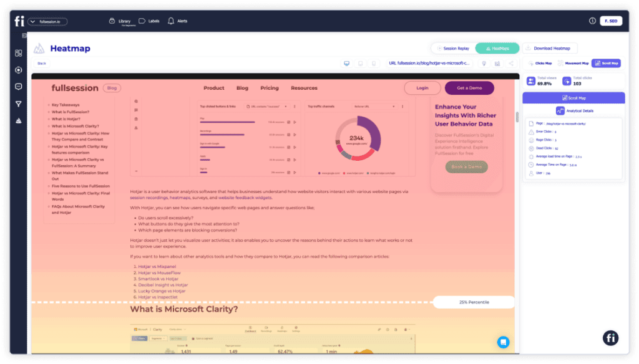Select mobile device preview mode
The height and width of the screenshot is (364, 639).
coord(374,63)
